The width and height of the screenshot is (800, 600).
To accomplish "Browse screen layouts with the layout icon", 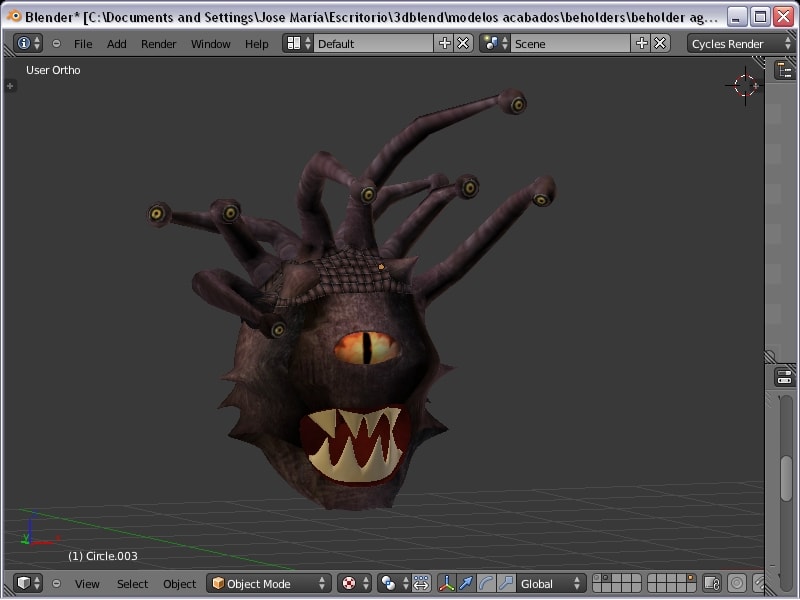I will point(298,43).
